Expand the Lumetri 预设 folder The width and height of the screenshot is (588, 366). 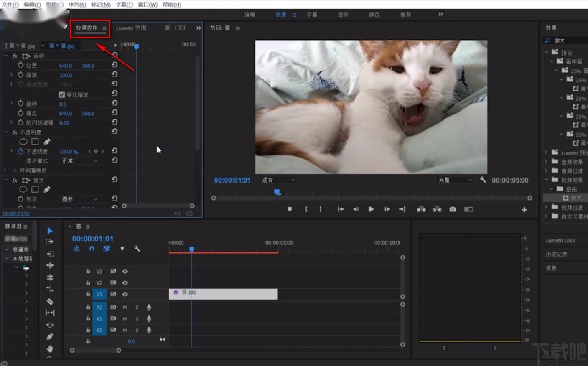click(x=546, y=152)
